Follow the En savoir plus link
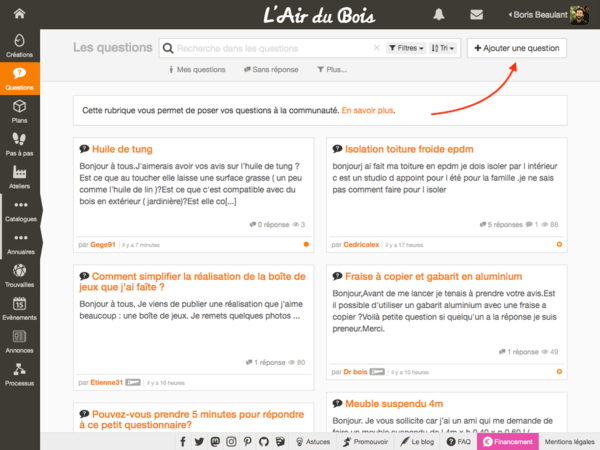 click(x=368, y=110)
